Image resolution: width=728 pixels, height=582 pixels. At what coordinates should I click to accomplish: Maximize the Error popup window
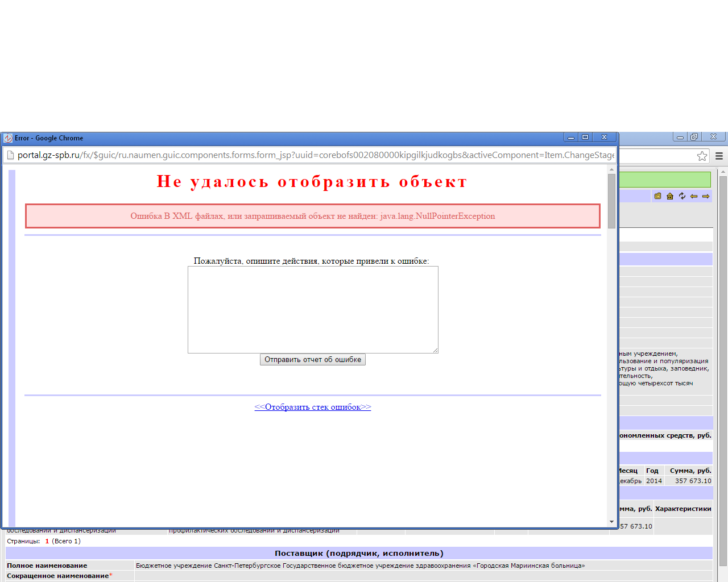click(585, 138)
